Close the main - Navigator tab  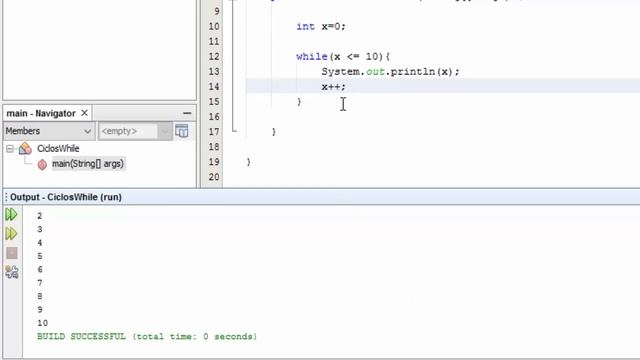[x=84, y=113]
